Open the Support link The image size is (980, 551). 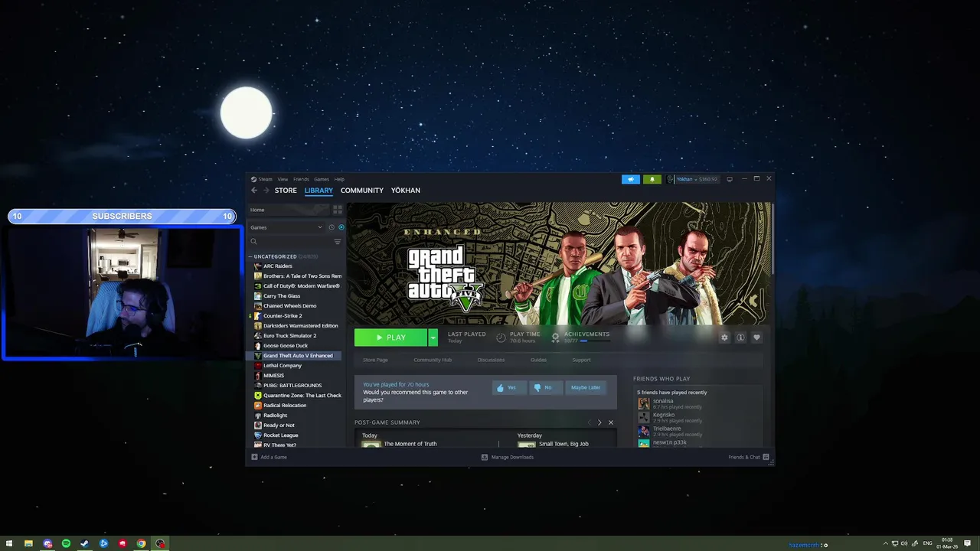(x=581, y=360)
